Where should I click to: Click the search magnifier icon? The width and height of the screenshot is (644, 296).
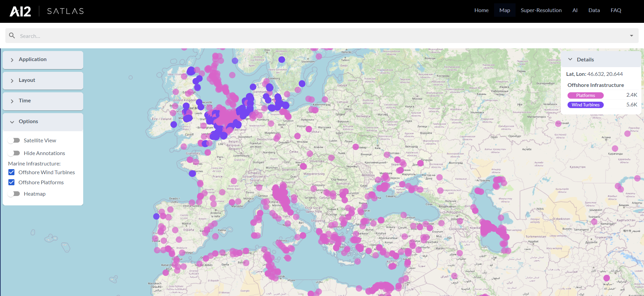(12, 36)
